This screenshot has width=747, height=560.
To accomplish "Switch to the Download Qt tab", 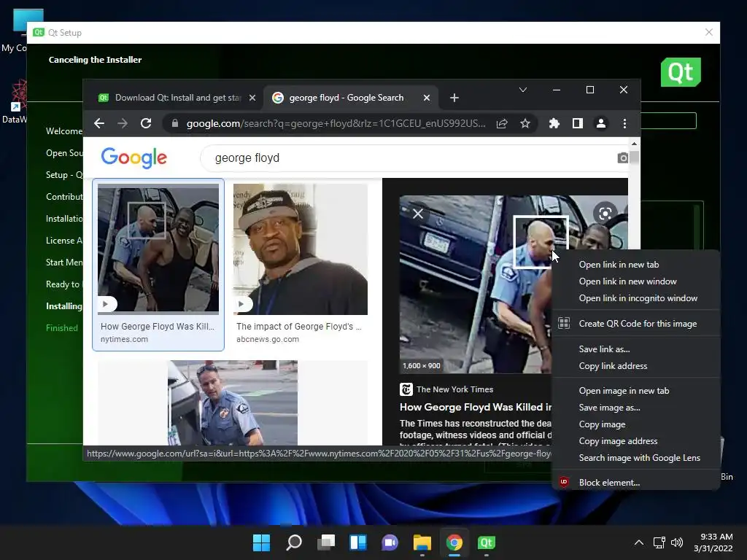I will (177, 98).
